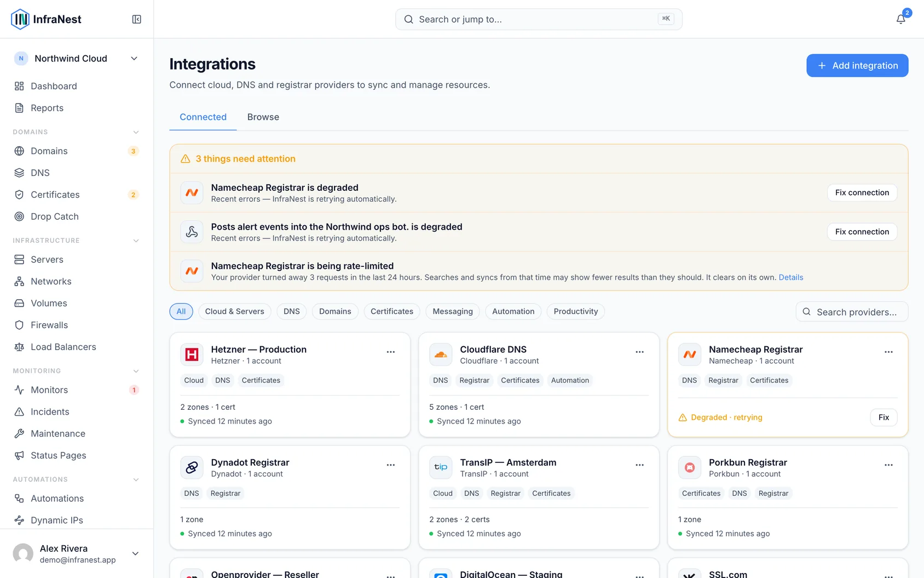Open more options for TransIP — Amsterdam card
This screenshot has height=578, width=924.
(639, 465)
